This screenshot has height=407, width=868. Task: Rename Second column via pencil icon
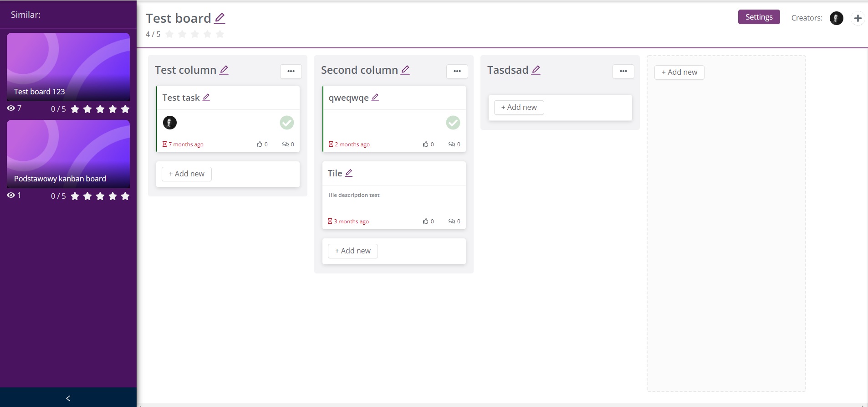point(405,70)
